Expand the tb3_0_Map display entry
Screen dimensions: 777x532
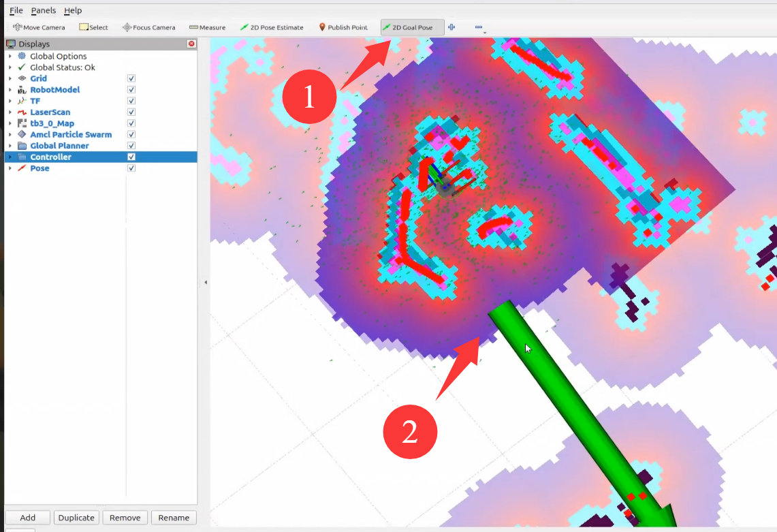[x=10, y=123]
